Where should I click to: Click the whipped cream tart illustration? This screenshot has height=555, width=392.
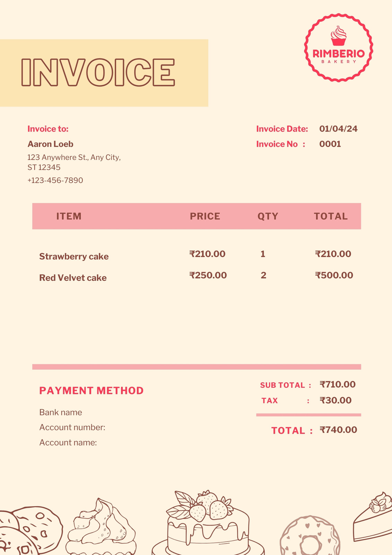pos(101,527)
